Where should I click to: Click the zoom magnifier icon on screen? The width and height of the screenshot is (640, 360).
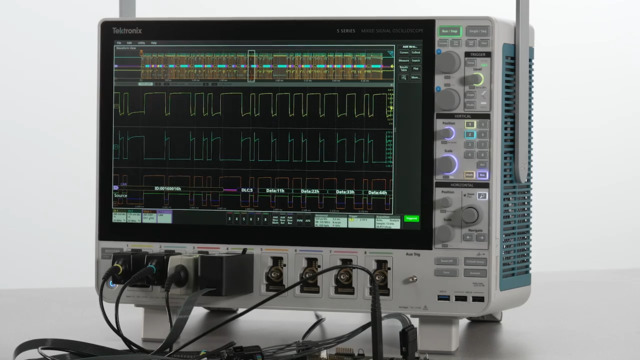pyautogui.click(x=404, y=77)
